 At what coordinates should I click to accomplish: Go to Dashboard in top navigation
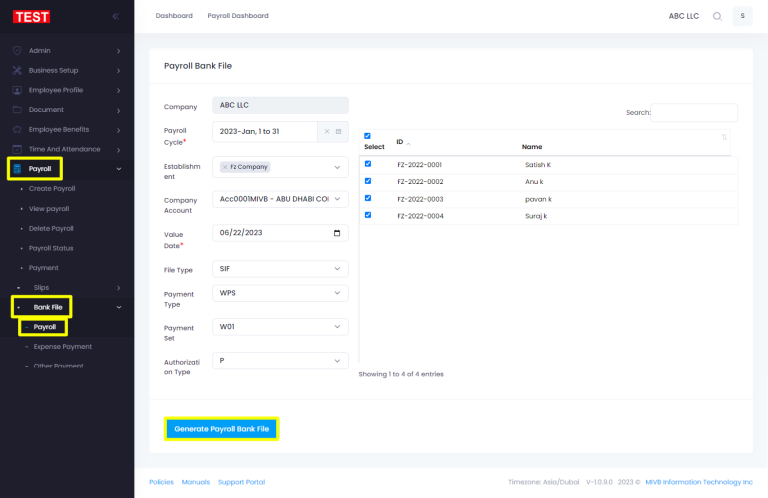click(x=174, y=16)
